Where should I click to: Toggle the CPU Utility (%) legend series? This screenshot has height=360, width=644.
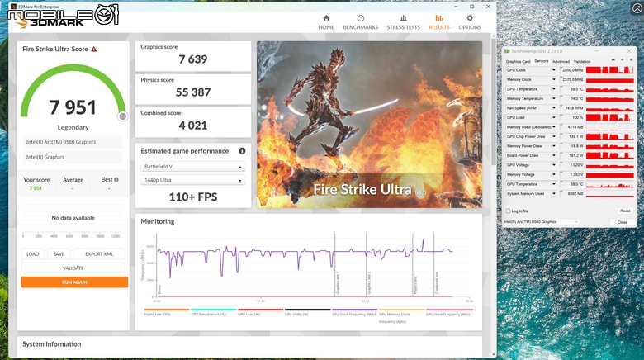[x=308, y=311]
